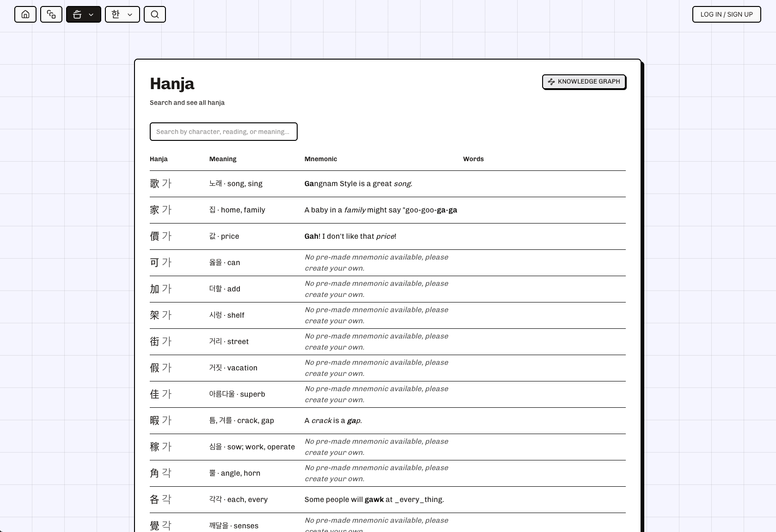The height and width of the screenshot is (532, 776).
Task: Click the magnifier search icon
Action: pyautogui.click(x=155, y=14)
